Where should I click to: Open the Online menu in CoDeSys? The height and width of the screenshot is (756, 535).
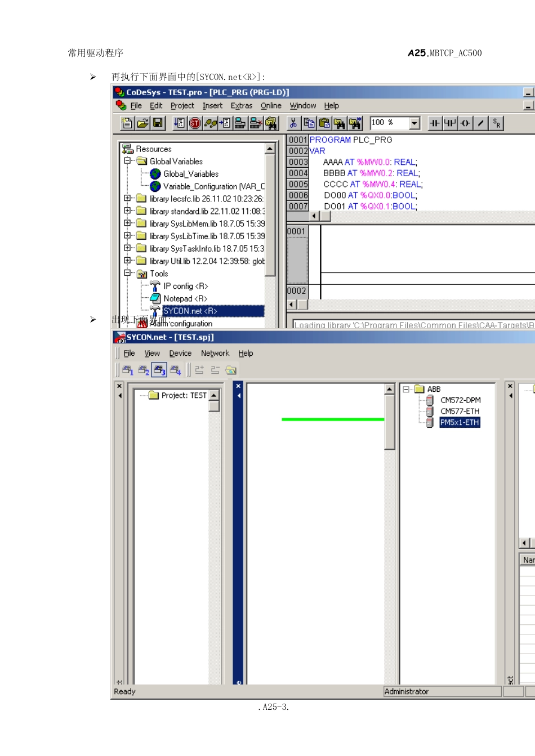coord(270,106)
